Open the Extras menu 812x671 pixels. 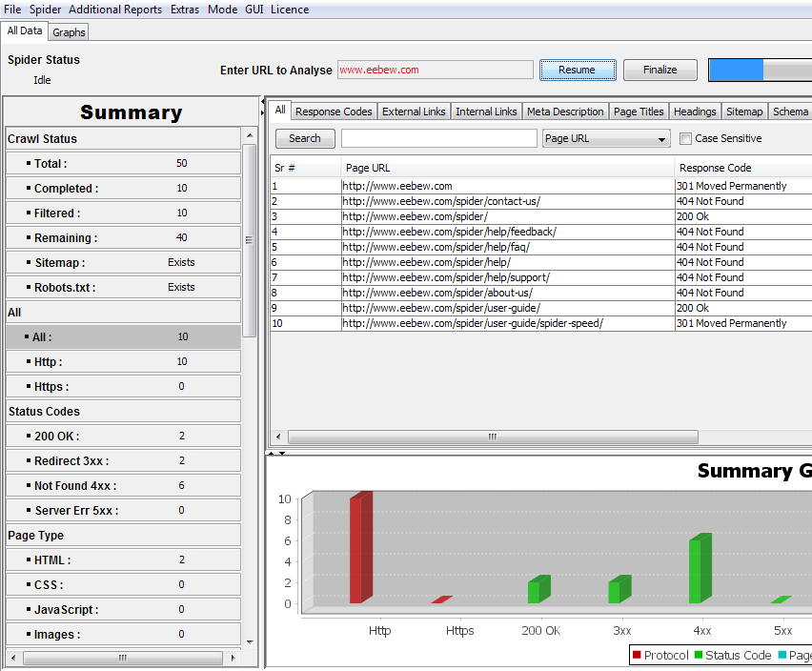pyautogui.click(x=185, y=10)
